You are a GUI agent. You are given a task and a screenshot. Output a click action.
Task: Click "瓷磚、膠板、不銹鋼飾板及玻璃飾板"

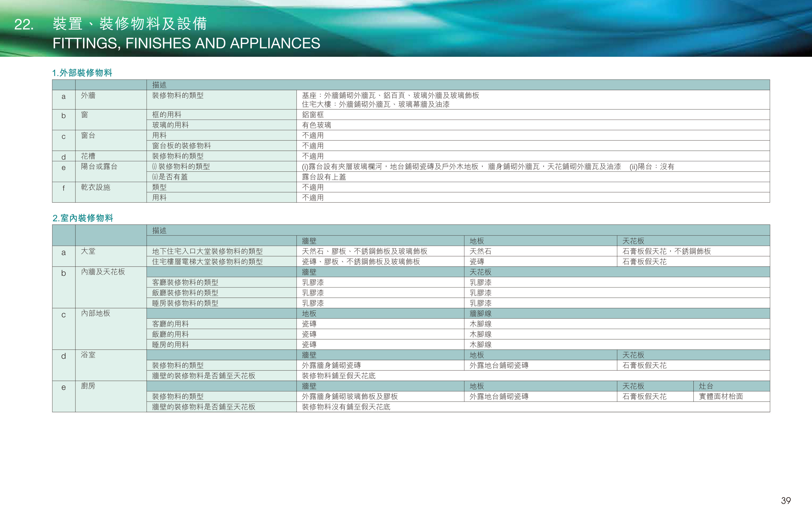click(361, 262)
